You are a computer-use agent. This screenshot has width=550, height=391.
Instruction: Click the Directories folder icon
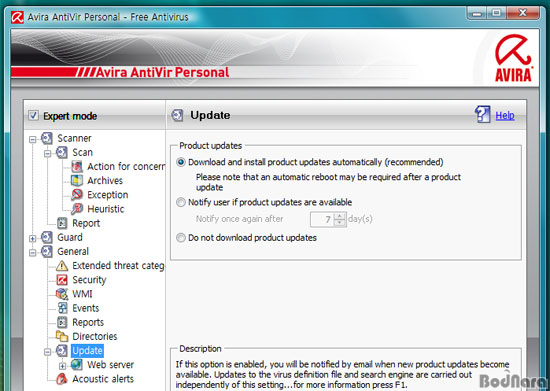point(62,336)
